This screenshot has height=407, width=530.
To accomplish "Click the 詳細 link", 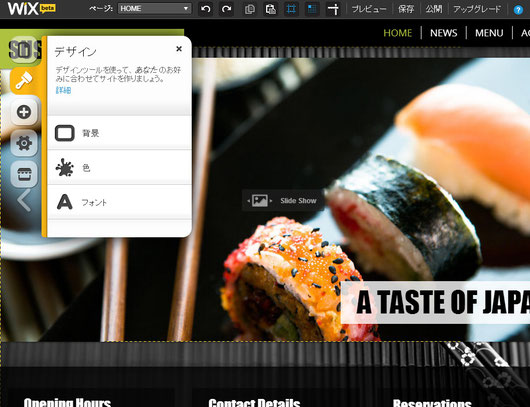I will click(x=63, y=90).
